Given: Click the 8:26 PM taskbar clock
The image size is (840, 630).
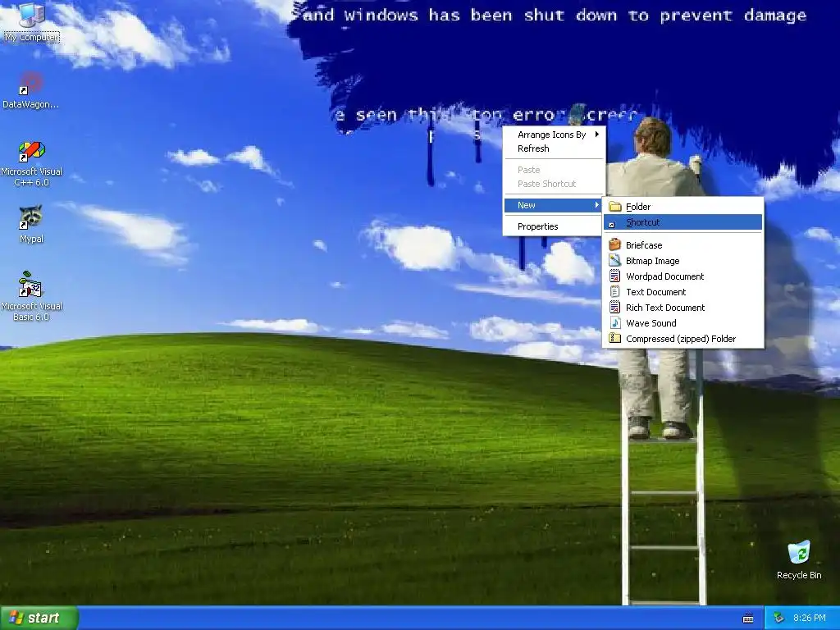Looking at the screenshot, I should (x=809, y=618).
